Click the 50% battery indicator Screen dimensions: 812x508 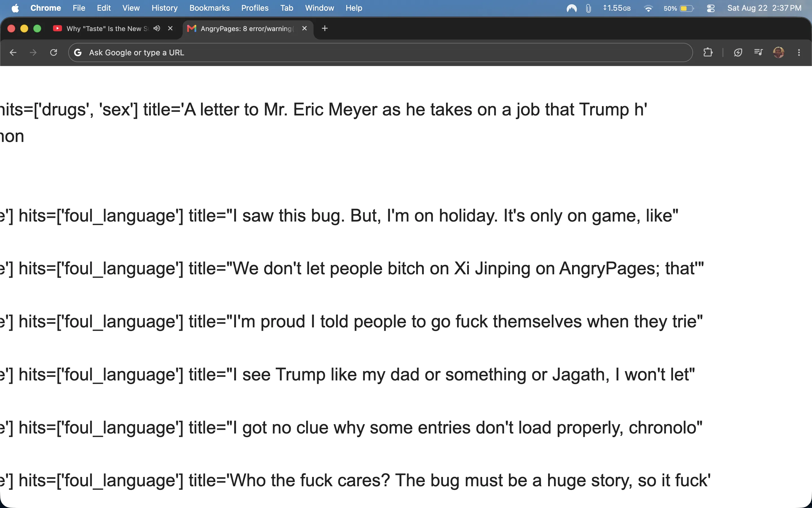pos(678,8)
